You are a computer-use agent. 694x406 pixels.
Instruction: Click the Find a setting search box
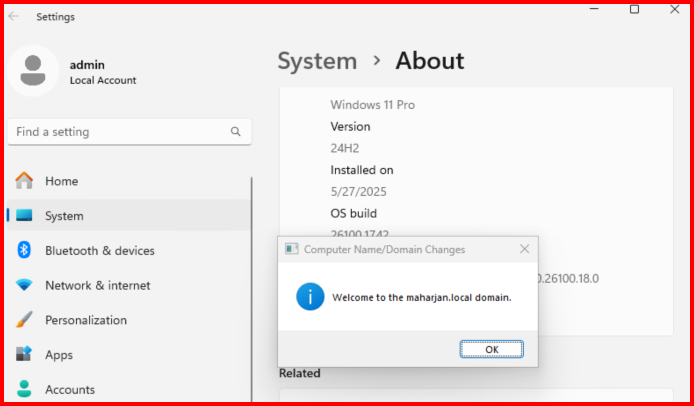coord(130,131)
